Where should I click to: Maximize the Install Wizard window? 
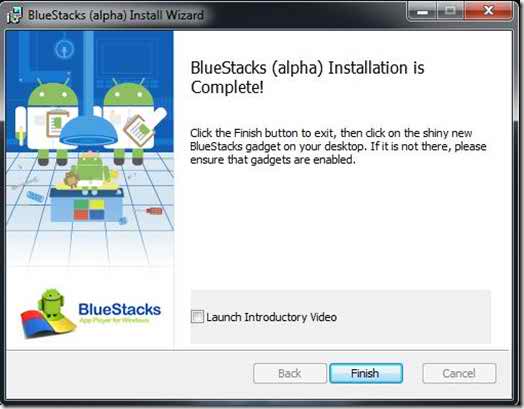pyautogui.click(x=450, y=12)
